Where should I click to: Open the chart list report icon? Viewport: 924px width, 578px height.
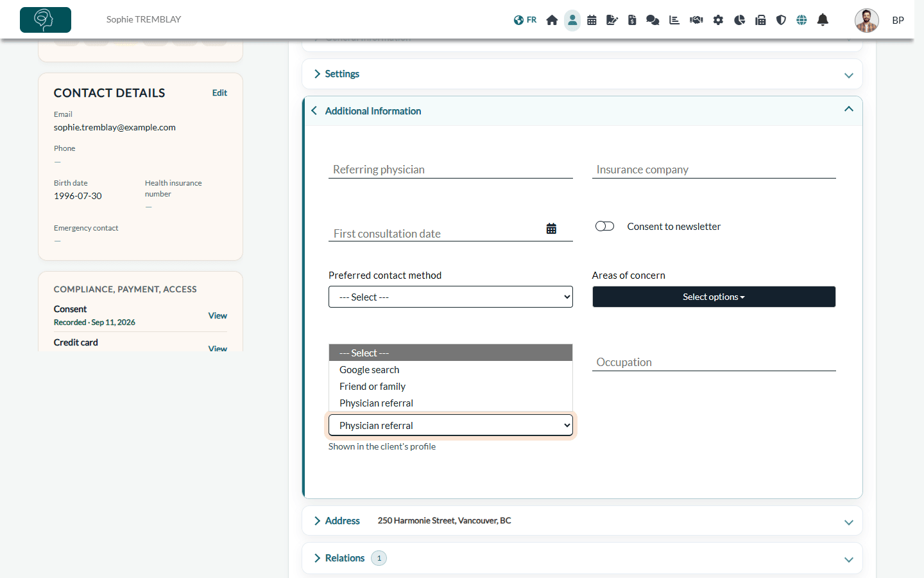pyautogui.click(x=674, y=20)
